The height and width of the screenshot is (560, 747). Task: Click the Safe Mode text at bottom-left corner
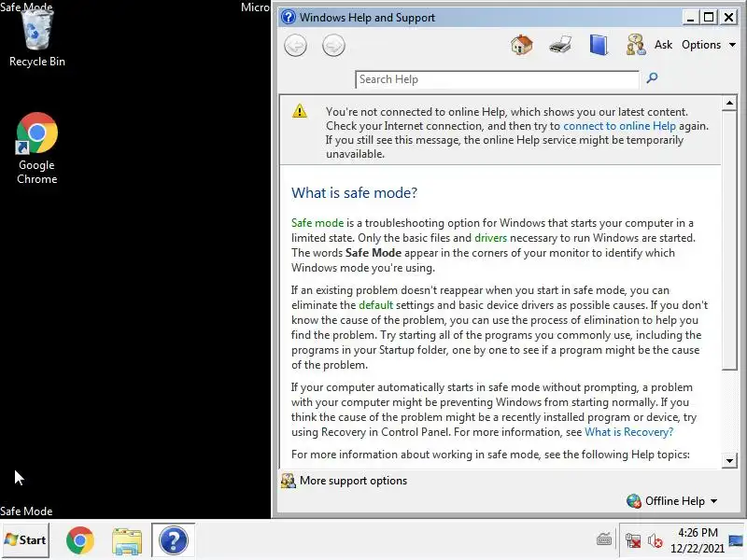click(x=26, y=511)
